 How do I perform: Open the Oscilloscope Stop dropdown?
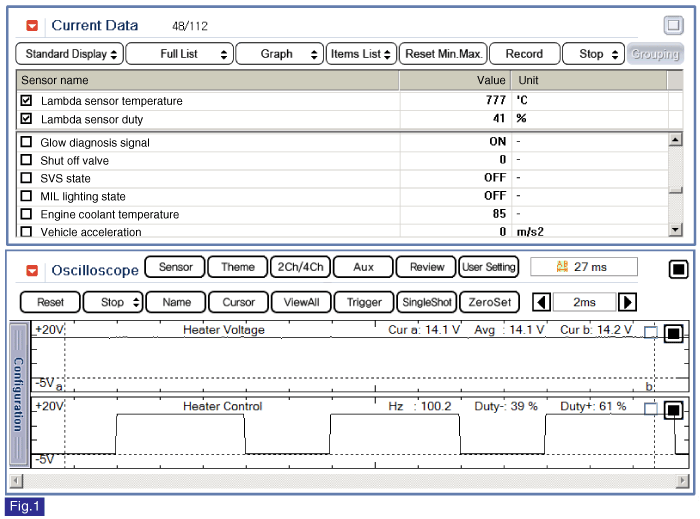coord(113,302)
